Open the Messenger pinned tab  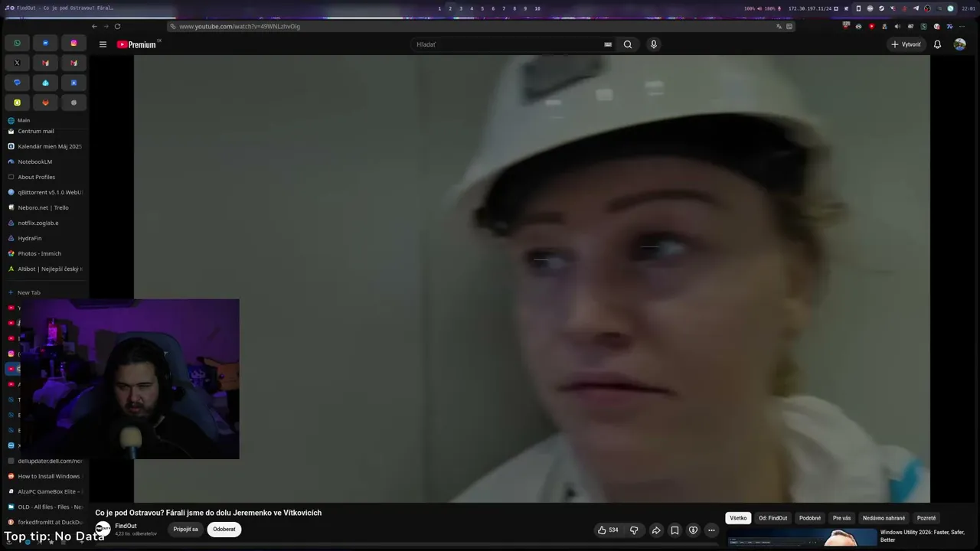tap(45, 43)
